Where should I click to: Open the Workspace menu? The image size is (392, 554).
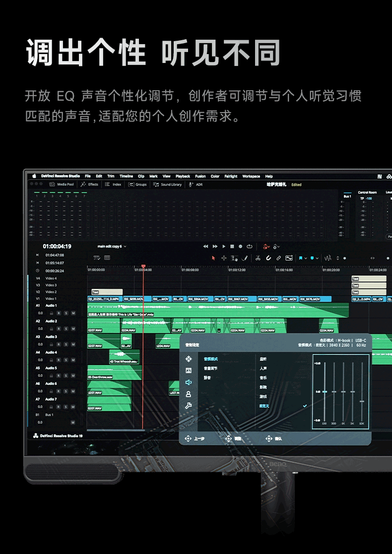pyautogui.click(x=251, y=176)
